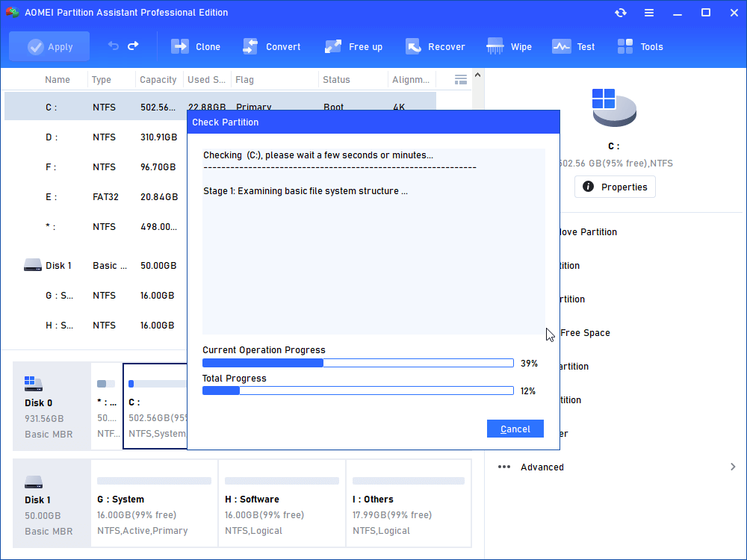This screenshot has width=747, height=560.
Task: Click the Current Operation Progress bar
Action: [358, 363]
